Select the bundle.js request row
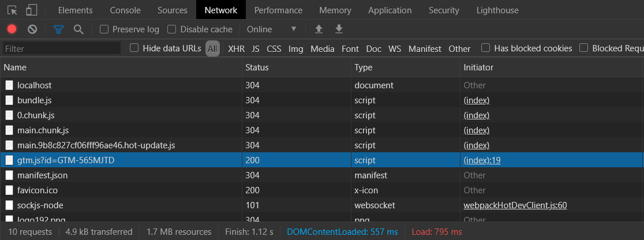Image resolution: width=644 pixels, height=240 pixels. click(35, 100)
